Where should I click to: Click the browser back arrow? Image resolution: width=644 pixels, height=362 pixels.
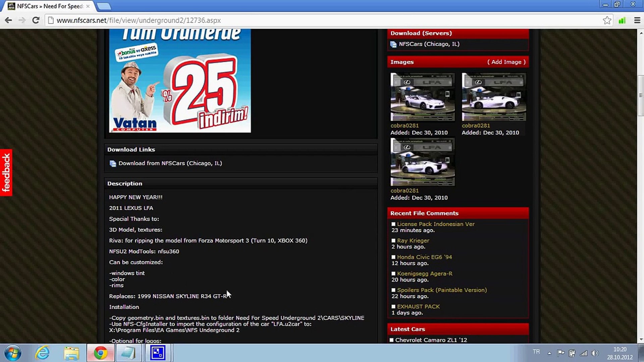pos(8,20)
